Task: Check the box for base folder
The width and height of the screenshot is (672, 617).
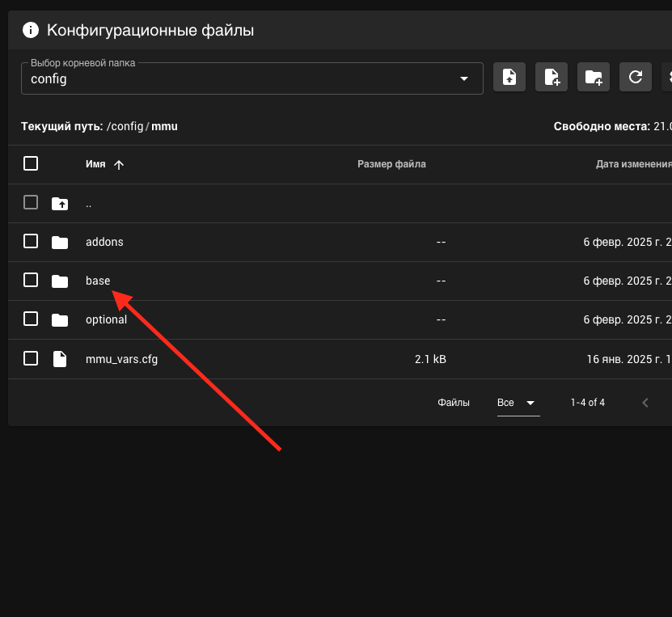Action: [31, 281]
